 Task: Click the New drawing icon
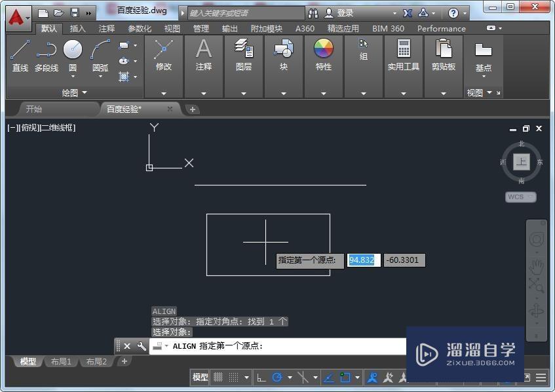point(43,13)
